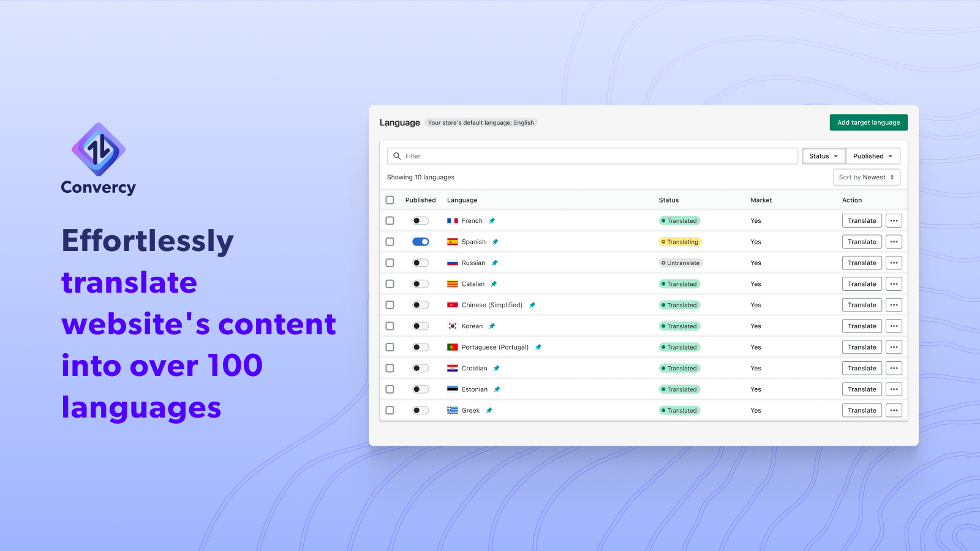Check the Russian row checkbox
The image size is (980, 551).
(390, 263)
